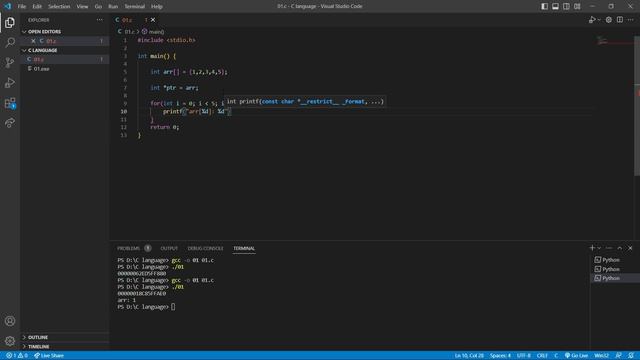Change file encoding UTF-8

[x=524, y=356]
